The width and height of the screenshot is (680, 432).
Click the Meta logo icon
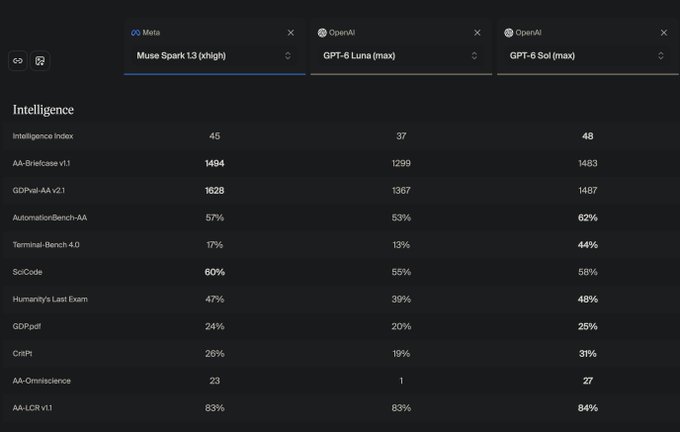[x=135, y=33]
